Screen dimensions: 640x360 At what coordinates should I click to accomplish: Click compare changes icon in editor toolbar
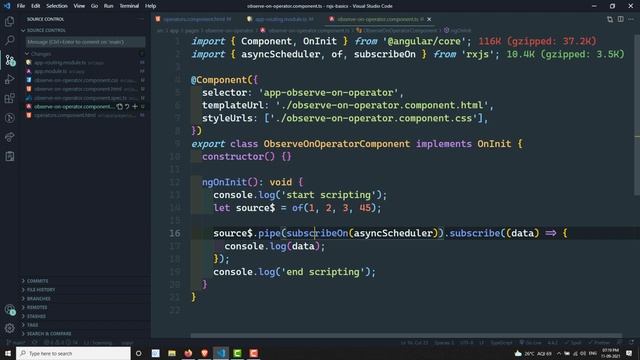(x=610, y=19)
